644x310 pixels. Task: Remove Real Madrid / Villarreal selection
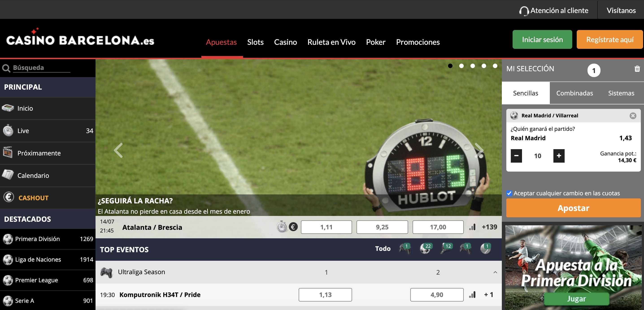point(633,116)
